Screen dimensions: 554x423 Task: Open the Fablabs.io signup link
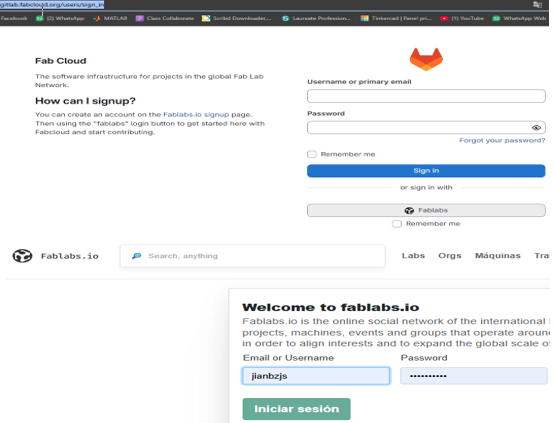point(196,114)
